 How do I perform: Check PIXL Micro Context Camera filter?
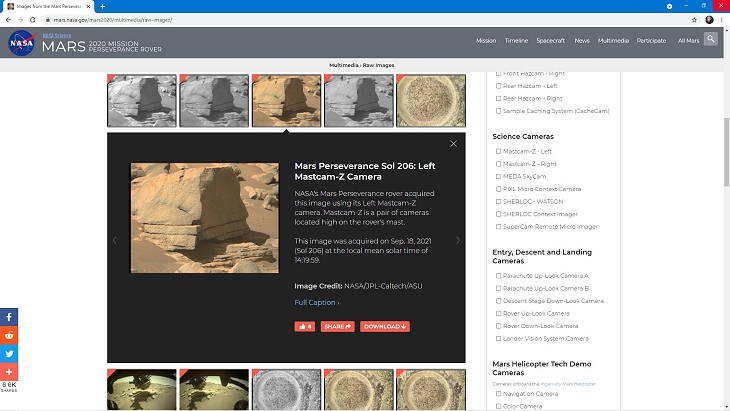(499, 189)
